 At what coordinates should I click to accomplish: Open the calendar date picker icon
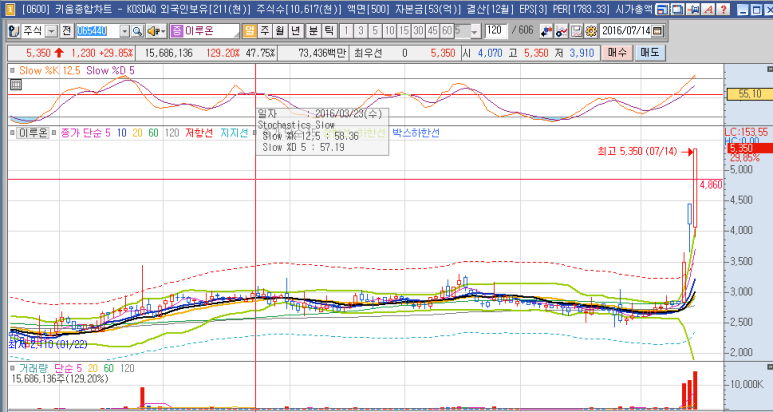(x=658, y=31)
